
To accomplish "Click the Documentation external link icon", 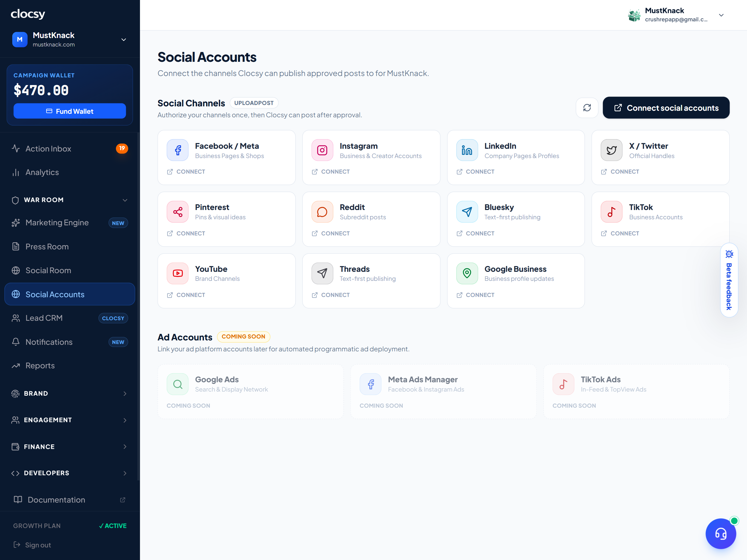I will (x=122, y=500).
